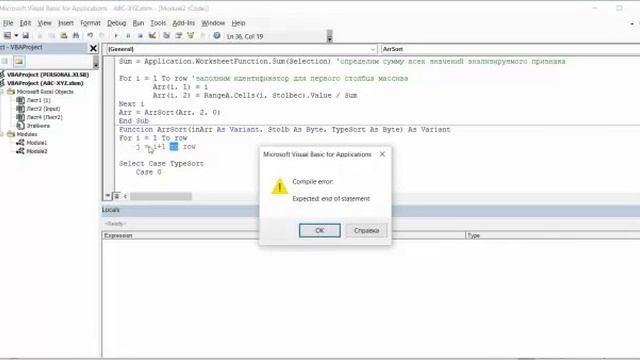This screenshot has width=640, height=360.
Task: Select Module2 in project tree
Action: (36, 151)
